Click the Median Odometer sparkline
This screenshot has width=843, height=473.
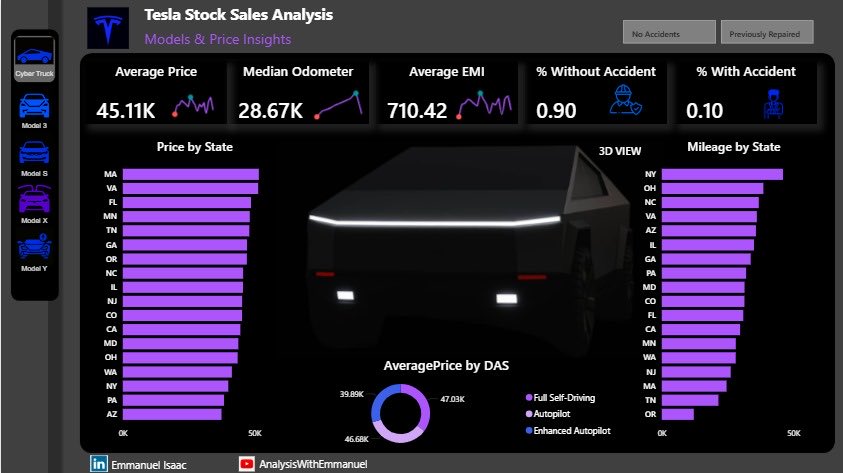[339, 105]
